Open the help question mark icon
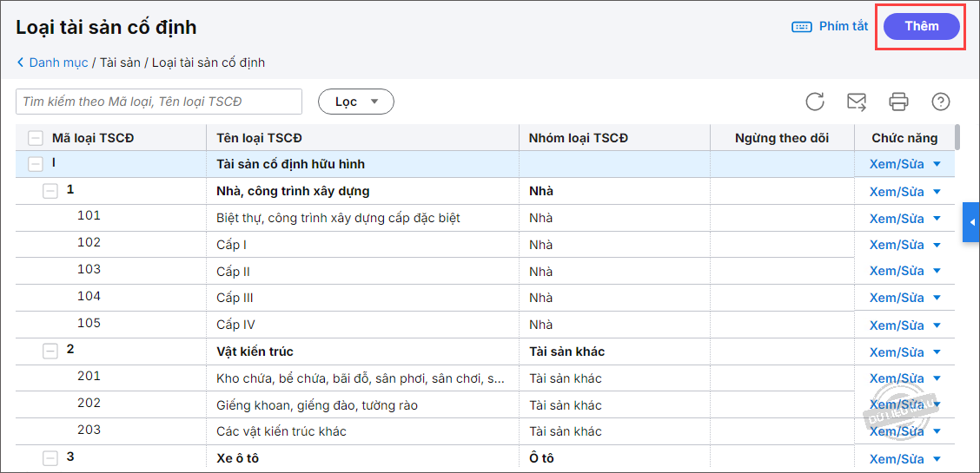This screenshot has height=473, width=980. pos(940,102)
